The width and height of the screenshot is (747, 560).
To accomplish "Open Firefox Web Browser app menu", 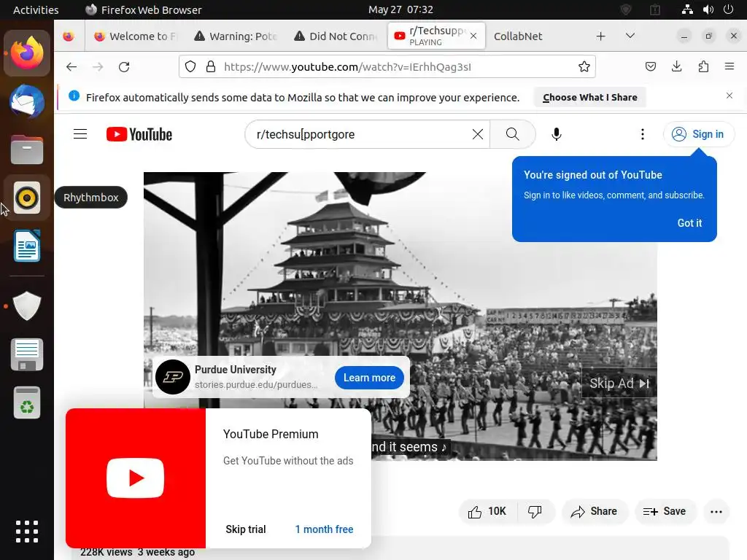I will tap(144, 9).
